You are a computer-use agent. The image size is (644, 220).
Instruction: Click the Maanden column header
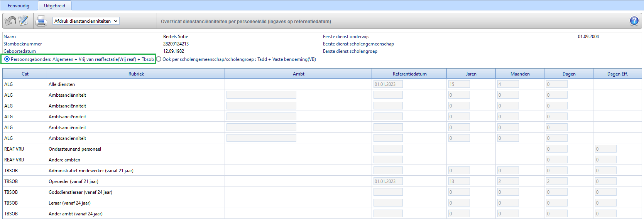[520, 74]
